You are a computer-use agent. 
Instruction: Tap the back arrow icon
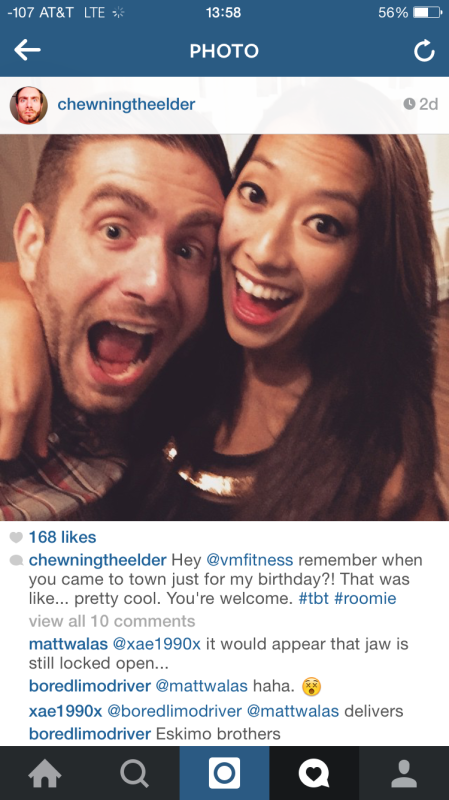click(x=27, y=50)
